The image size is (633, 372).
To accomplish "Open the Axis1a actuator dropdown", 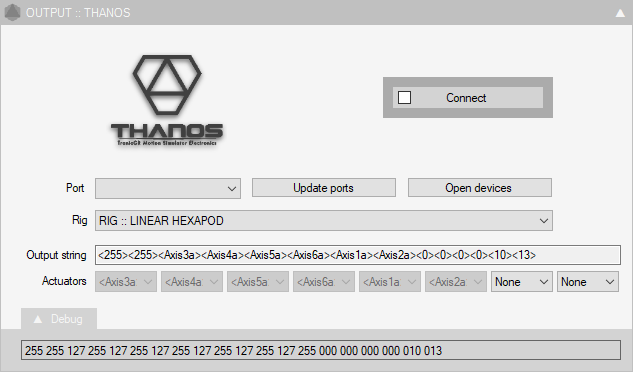I will tap(390, 282).
